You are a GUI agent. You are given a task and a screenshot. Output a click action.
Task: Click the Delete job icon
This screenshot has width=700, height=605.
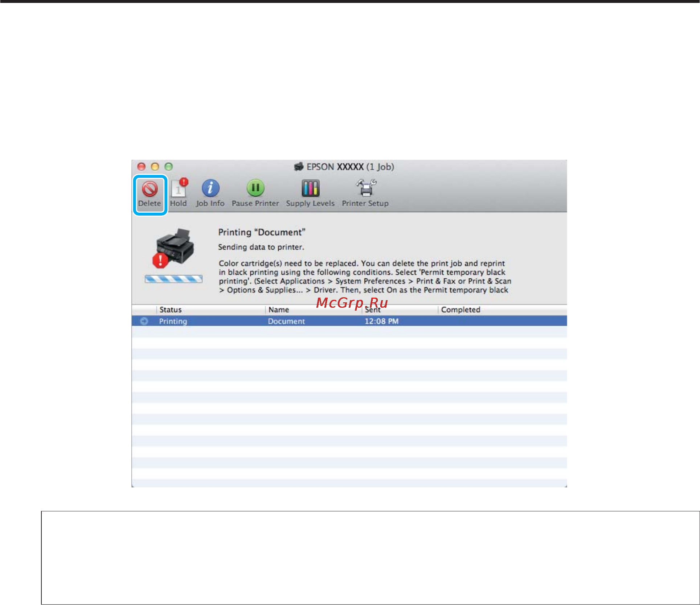click(150, 194)
